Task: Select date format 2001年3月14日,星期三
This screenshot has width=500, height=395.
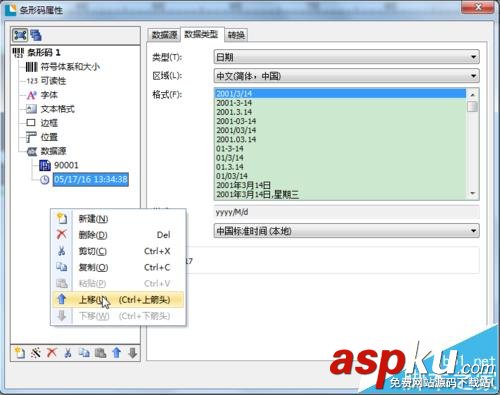Action: (340, 194)
